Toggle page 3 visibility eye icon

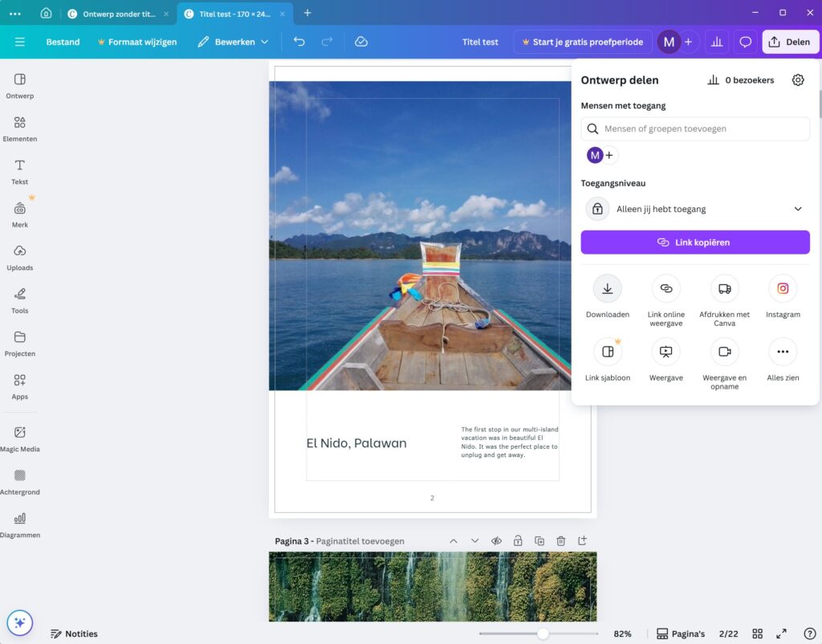tap(496, 541)
